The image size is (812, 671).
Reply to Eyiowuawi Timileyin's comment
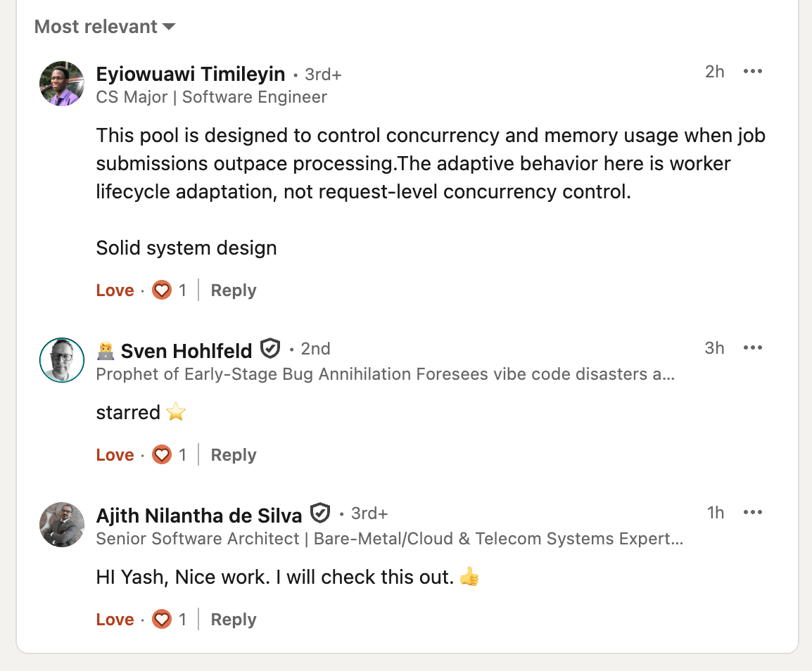tap(234, 290)
